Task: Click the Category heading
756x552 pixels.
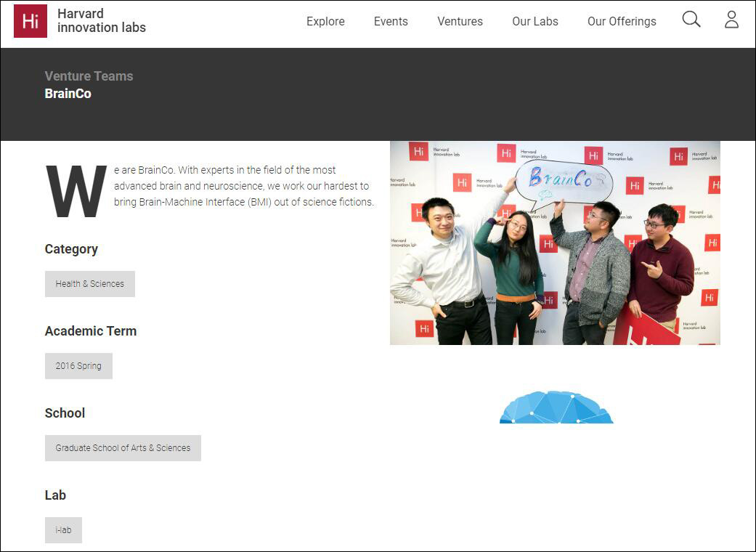Action: pos(71,249)
